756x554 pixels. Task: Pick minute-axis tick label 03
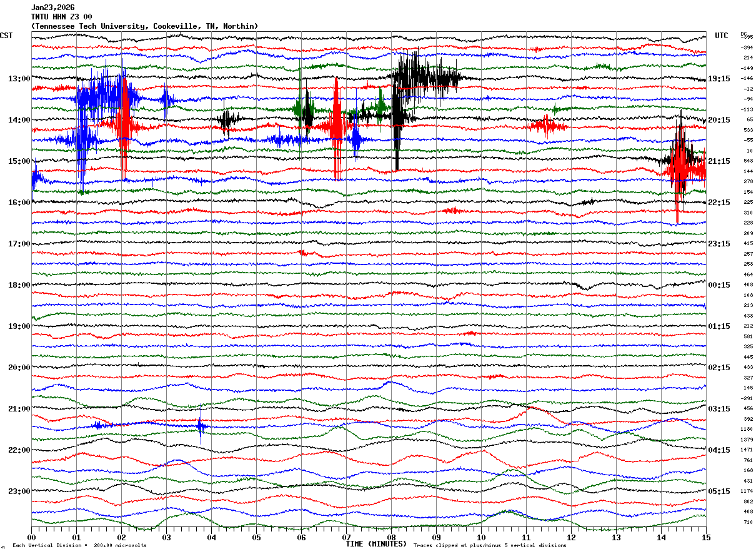[166, 537]
